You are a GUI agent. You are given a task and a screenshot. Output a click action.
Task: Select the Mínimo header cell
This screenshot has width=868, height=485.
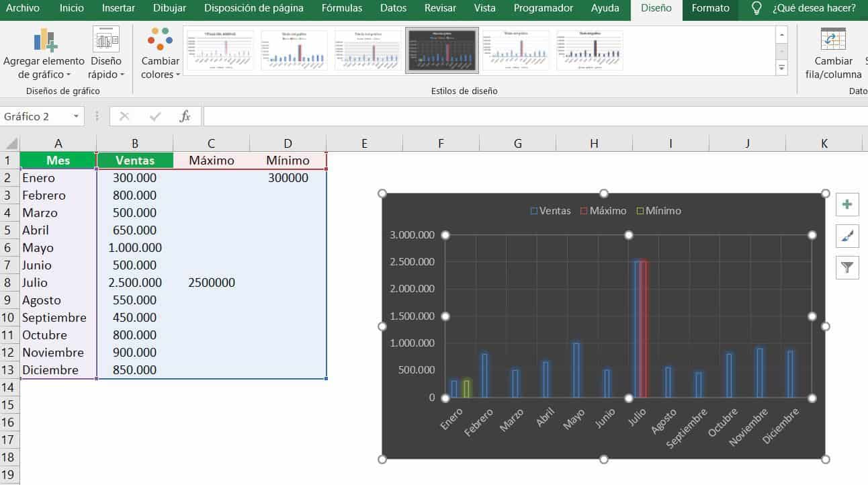tap(288, 161)
